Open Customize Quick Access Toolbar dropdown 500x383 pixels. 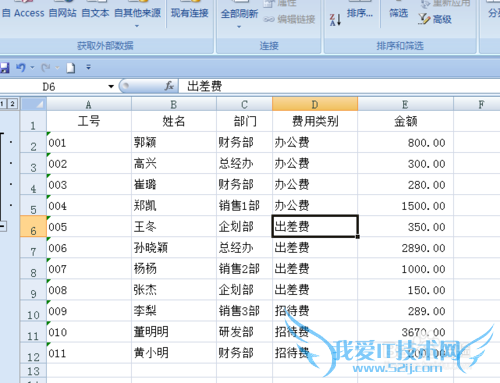tap(88, 67)
